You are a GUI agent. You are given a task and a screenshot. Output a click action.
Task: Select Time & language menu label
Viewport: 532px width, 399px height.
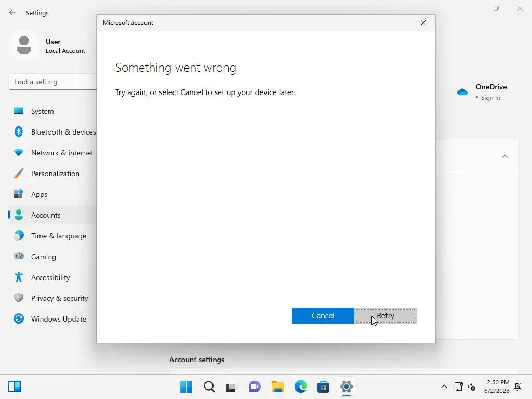click(59, 236)
